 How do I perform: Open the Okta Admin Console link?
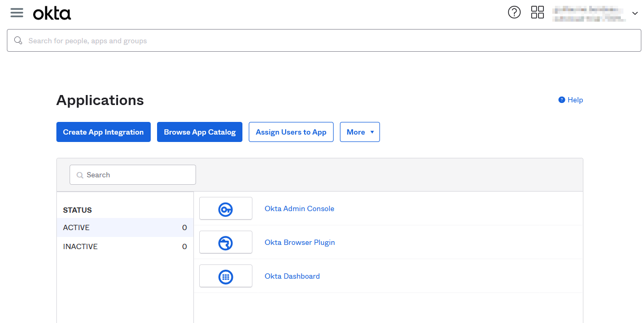(x=299, y=208)
